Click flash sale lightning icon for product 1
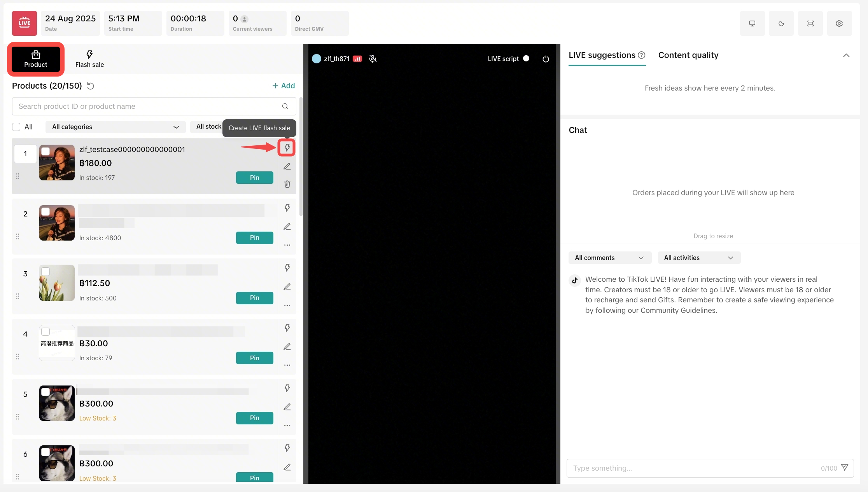This screenshot has height=492, width=868. click(287, 148)
